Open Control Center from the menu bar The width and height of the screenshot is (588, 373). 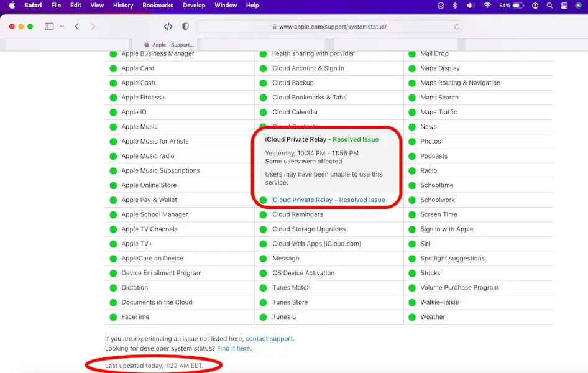click(x=564, y=6)
